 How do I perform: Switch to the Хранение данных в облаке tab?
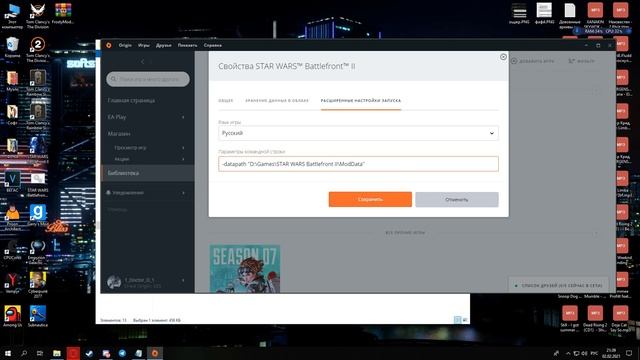(277, 100)
